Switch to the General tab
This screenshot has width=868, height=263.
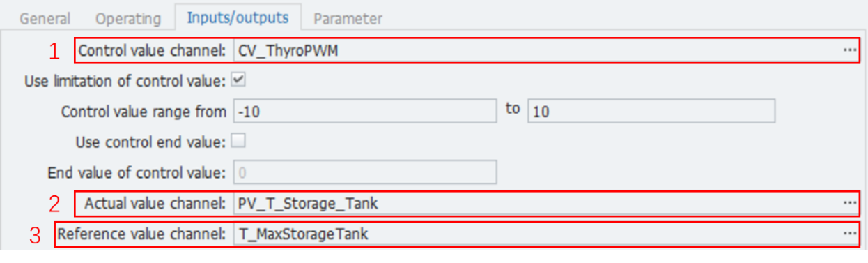pos(45,19)
